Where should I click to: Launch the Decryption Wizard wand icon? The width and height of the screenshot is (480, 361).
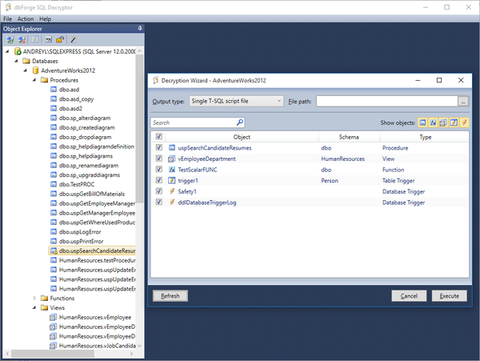[x=73, y=40]
